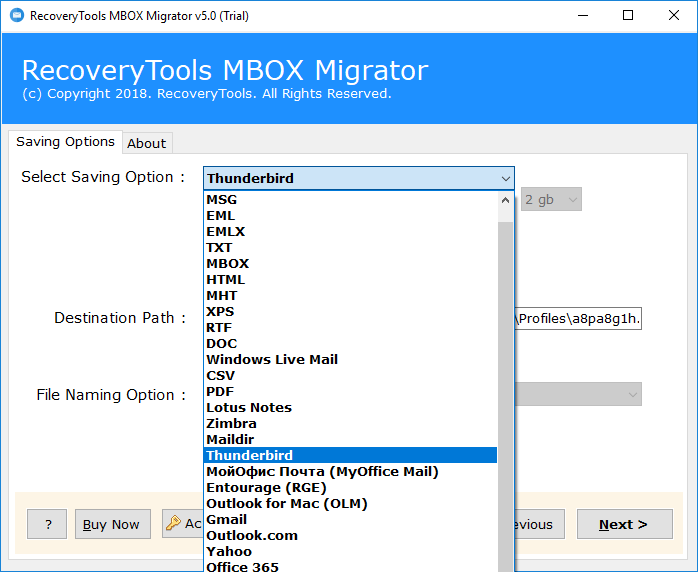Image resolution: width=698 pixels, height=572 pixels.
Task: Pick CSV saving format
Action: coord(350,376)
